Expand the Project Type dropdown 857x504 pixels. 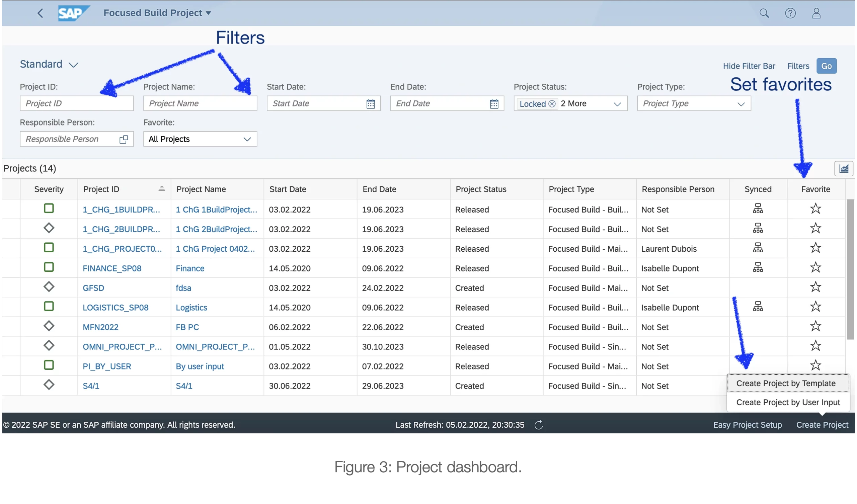[x=741, y=104]
